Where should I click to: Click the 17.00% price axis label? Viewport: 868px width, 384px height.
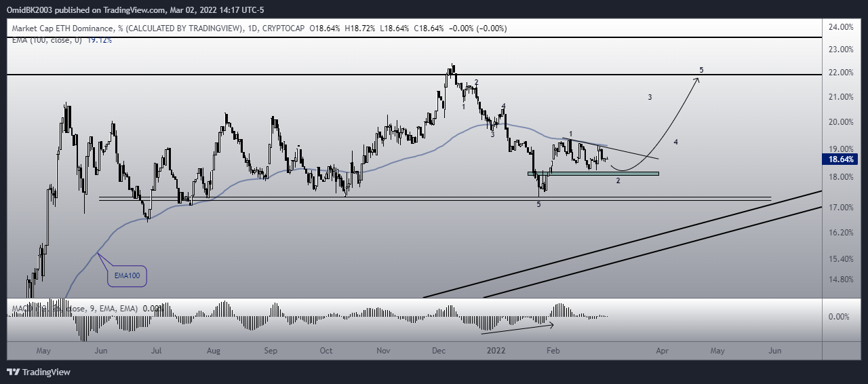tap(842, 207)
